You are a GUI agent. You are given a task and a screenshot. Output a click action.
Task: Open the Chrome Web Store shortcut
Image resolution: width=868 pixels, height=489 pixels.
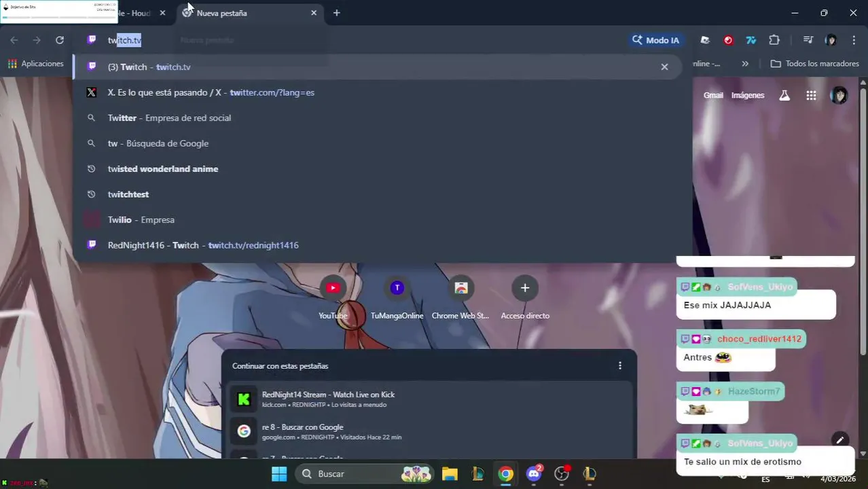(x=460, y=297)
